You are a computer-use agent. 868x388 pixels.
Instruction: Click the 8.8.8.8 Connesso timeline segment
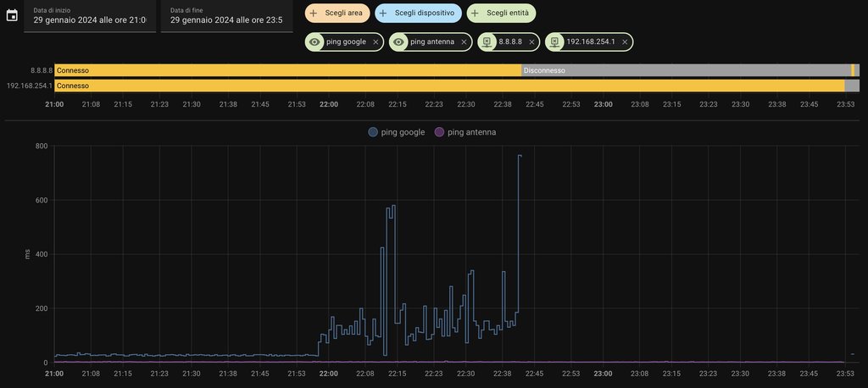coord(288,70)
